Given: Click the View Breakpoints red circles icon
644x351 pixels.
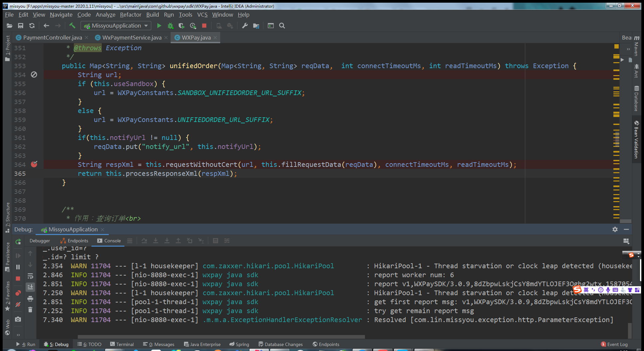Looking at the screenshot, I should click(18, 293).
